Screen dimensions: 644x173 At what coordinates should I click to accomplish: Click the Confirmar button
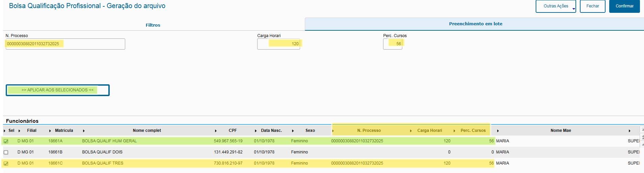(x=624, y=6)
